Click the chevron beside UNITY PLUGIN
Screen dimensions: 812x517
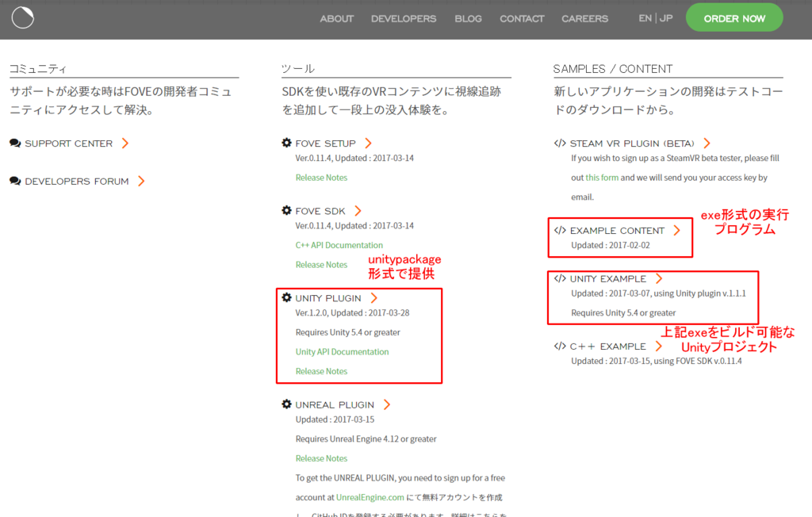coord(374,298)
